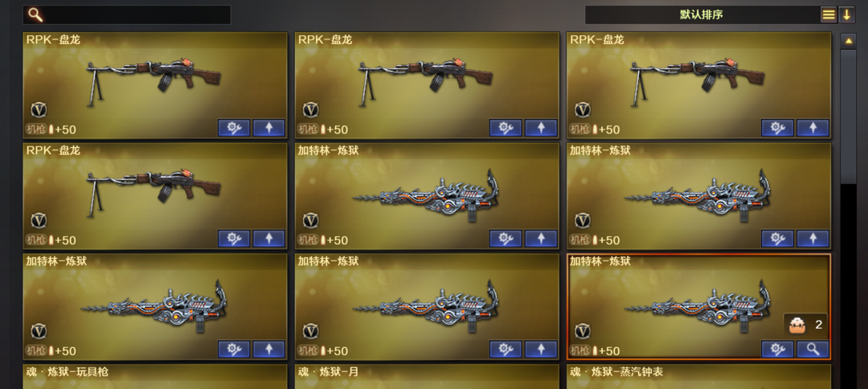Switch to list view with hamburger icon
Screen dimensions: 868x389
[828, 15]
